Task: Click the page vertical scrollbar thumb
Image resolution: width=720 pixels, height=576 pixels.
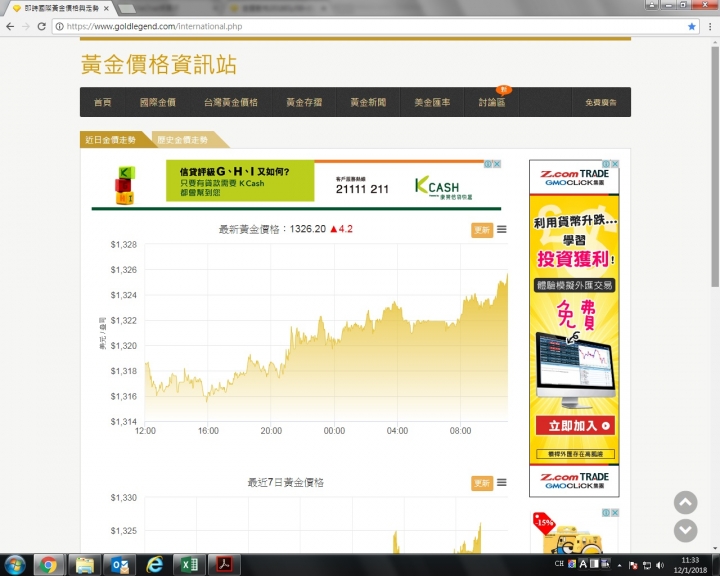Action: pos(715,166)
